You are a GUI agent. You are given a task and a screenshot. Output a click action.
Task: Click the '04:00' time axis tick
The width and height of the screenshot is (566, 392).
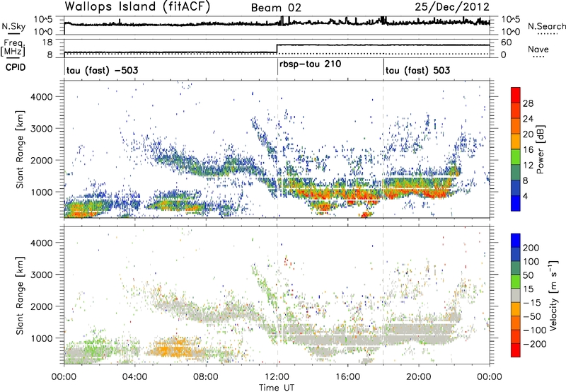[135, 377]
